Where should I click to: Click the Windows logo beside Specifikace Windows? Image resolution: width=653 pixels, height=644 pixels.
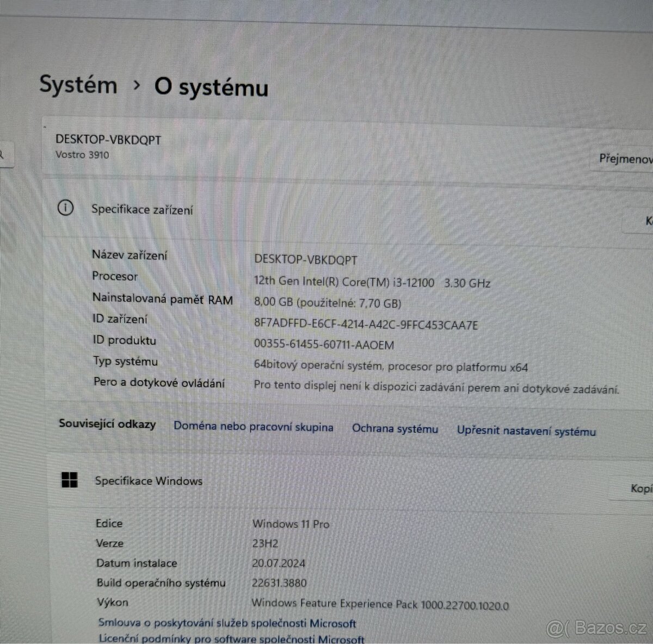[69, 481]
